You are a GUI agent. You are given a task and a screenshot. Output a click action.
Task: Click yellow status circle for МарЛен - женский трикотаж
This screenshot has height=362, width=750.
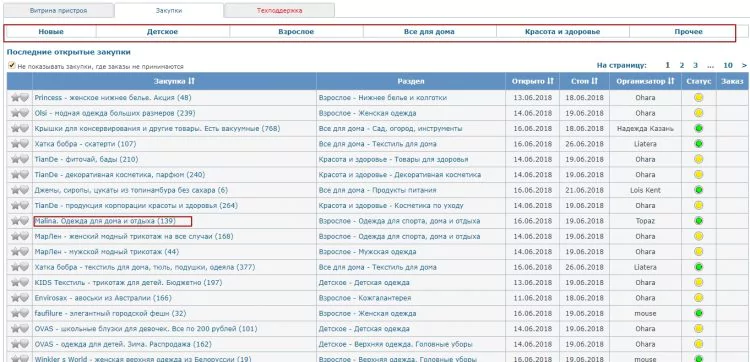click(698, 236)
